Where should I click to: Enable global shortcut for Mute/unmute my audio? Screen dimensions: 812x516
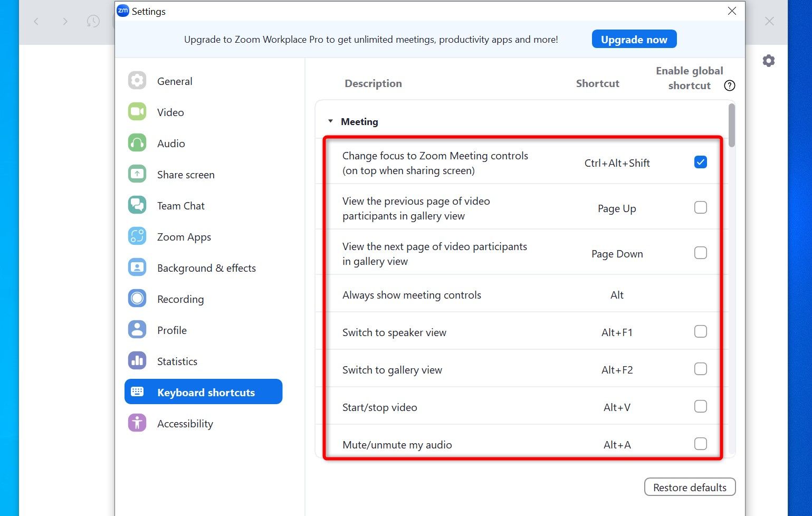click(x=700, y=444)
